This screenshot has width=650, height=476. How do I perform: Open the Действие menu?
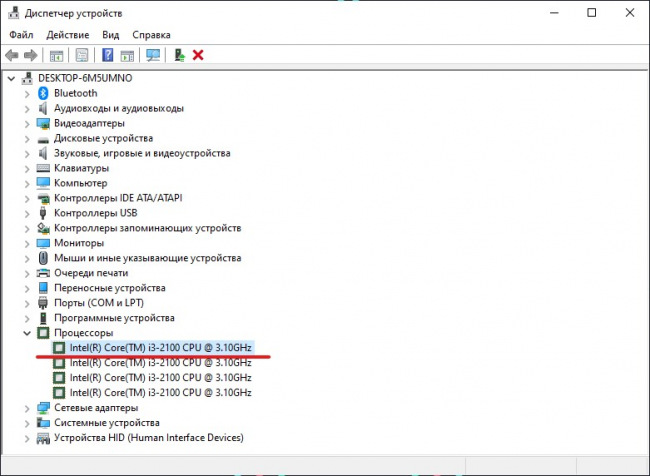click(68, 35)
